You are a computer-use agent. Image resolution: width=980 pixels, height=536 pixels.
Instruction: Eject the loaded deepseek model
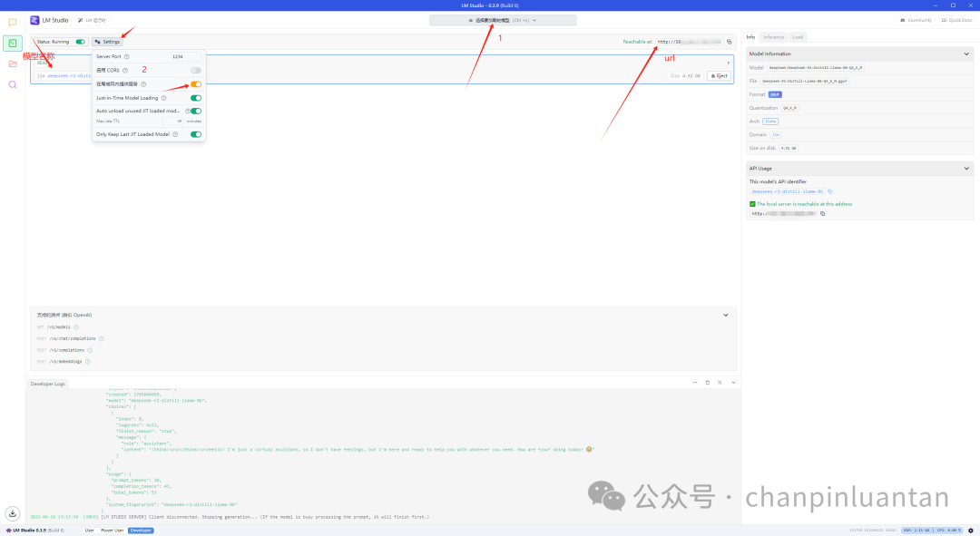[x=720, y=76]
